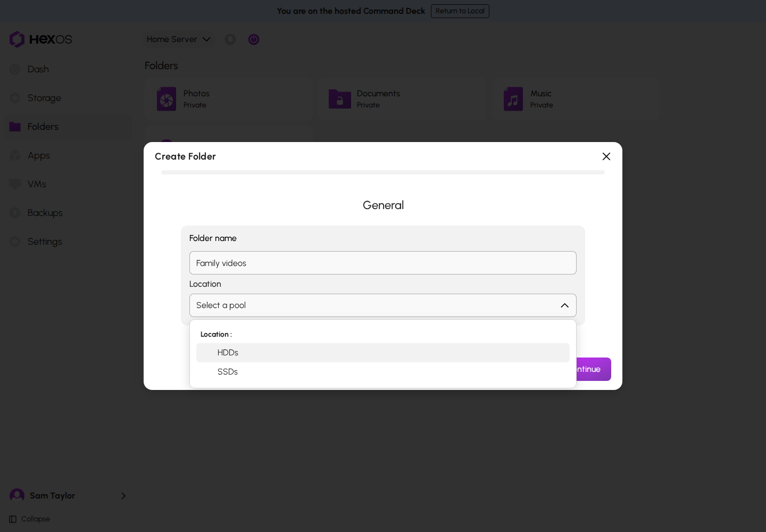Click the Create Folder progress bar
Screen dimensions: 766x532
click(x=383, y=172)
